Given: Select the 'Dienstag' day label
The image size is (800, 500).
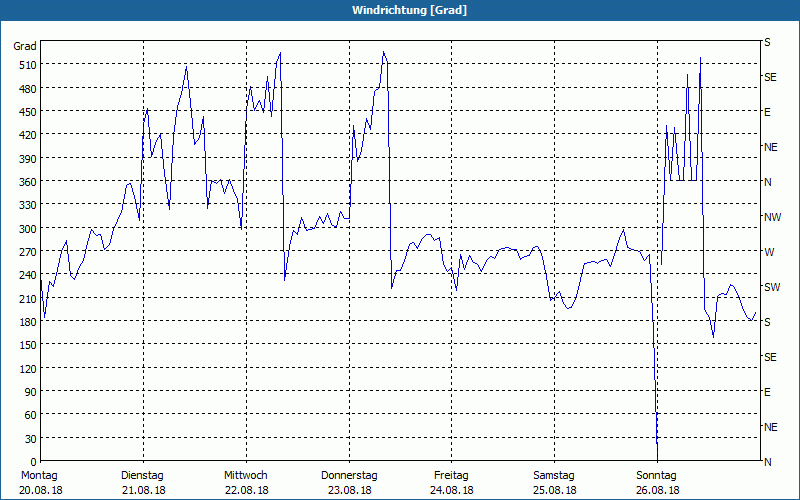Looking at the screenshot, I should point(142,476).
